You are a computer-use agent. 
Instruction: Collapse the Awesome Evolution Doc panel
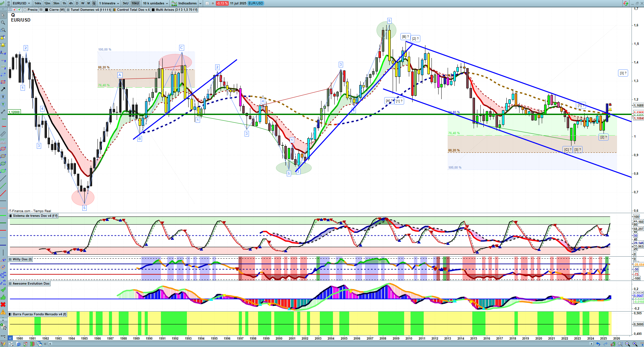(10, 284)
